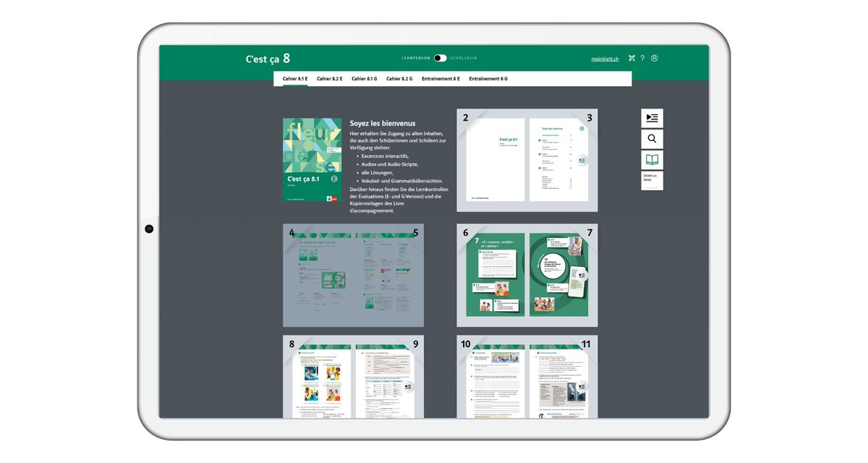Open page spread 6–7 thumbnail
Viewport: 868px width, 463px height.
coord(527,275)
